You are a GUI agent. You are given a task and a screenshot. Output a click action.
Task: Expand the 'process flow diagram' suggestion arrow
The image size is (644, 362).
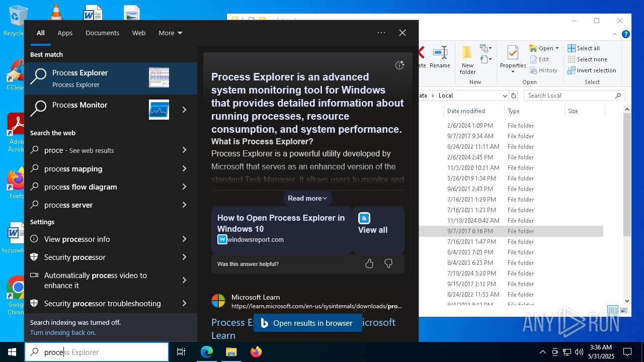(184, 187)
